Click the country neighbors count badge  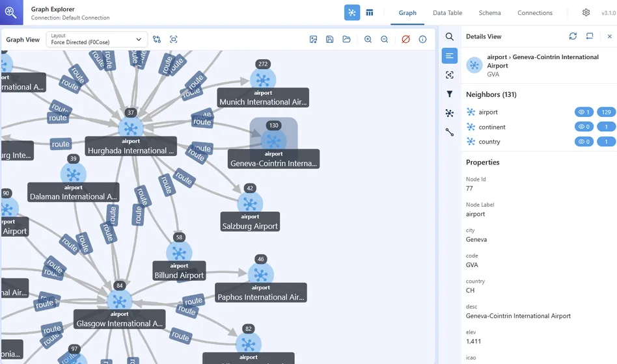point(607,142)
